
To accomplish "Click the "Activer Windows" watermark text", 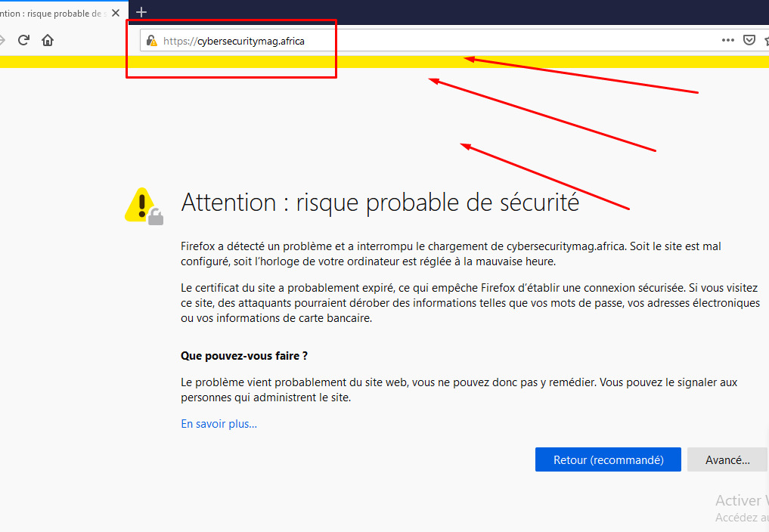I will coord(741,500).
